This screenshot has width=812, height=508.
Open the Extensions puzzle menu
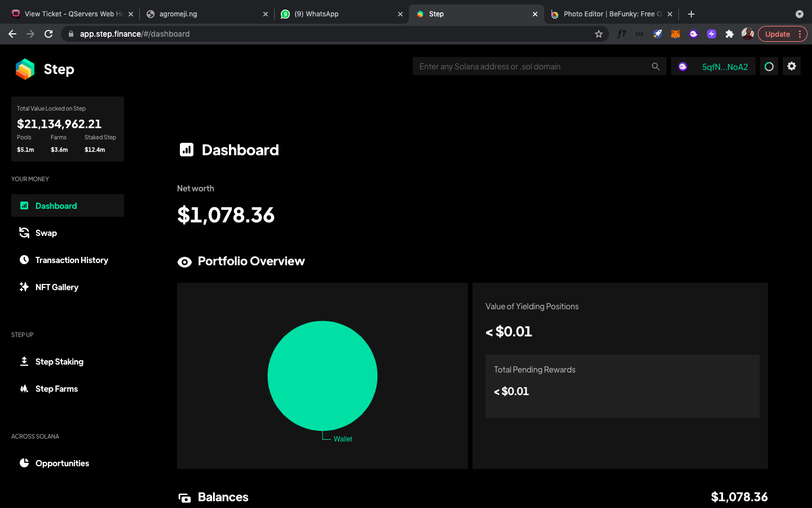730,34
